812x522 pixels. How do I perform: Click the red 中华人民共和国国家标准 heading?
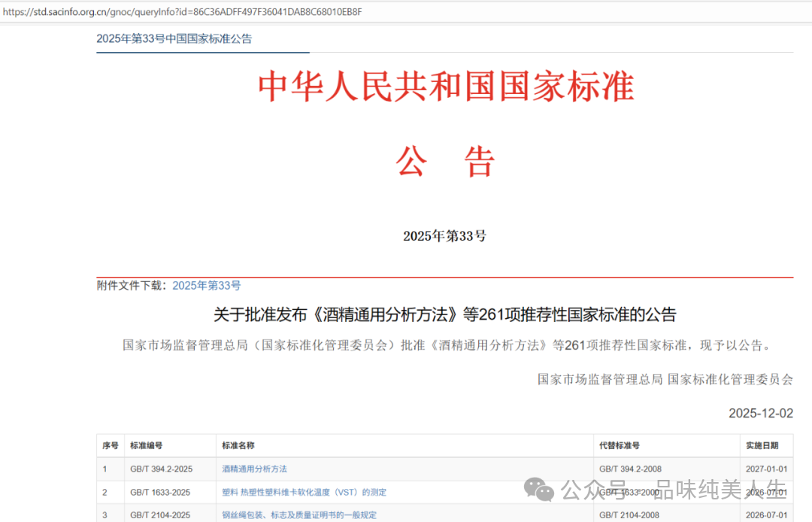446,88
